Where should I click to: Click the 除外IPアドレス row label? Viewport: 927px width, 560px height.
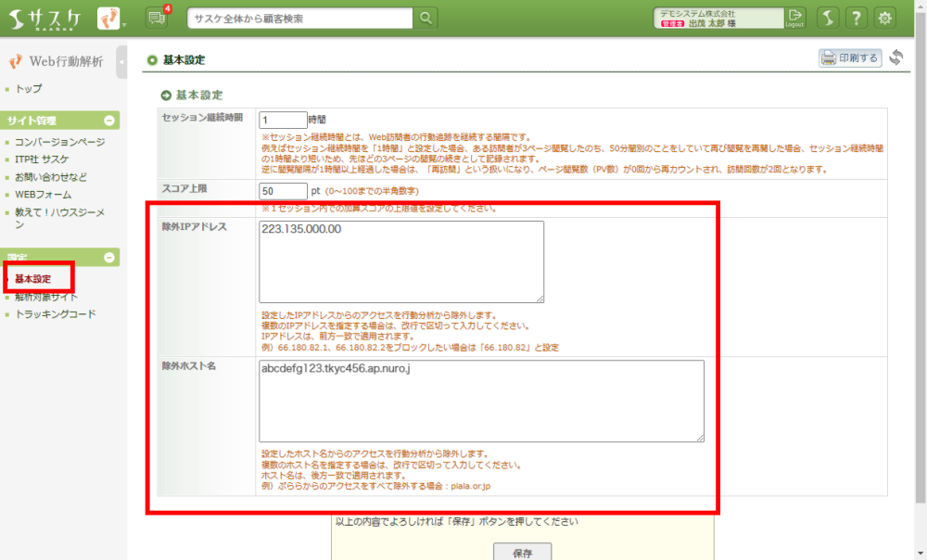[195, 226]
